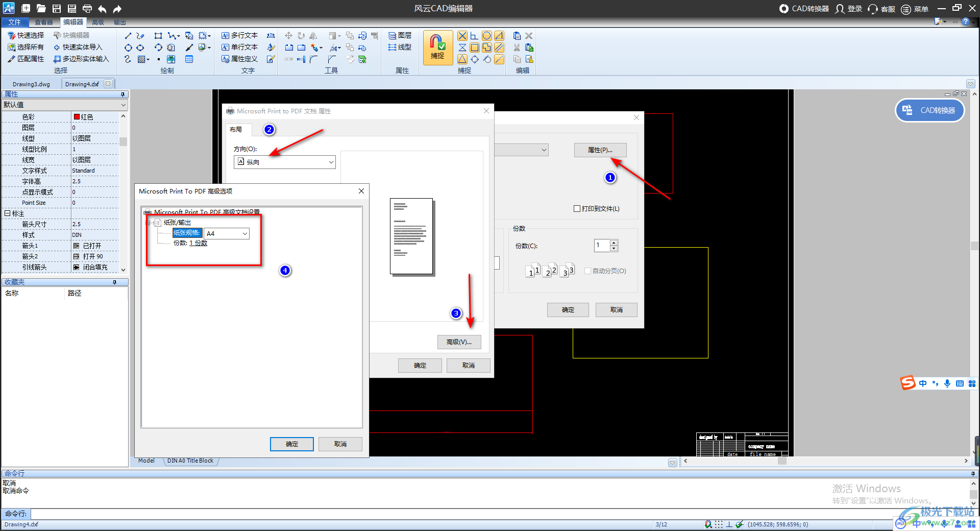Insert multiline text (多行文本)

coord(239,35)
